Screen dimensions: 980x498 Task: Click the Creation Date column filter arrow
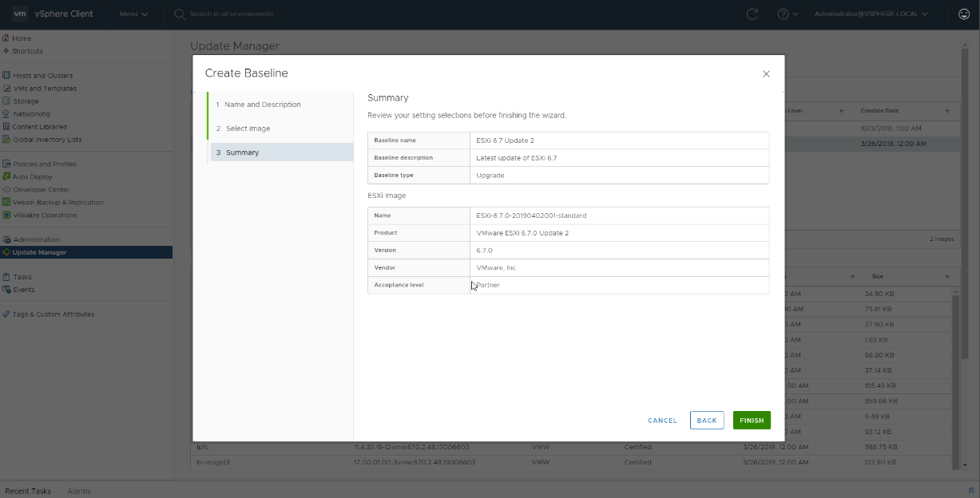[x=947, y=111]
